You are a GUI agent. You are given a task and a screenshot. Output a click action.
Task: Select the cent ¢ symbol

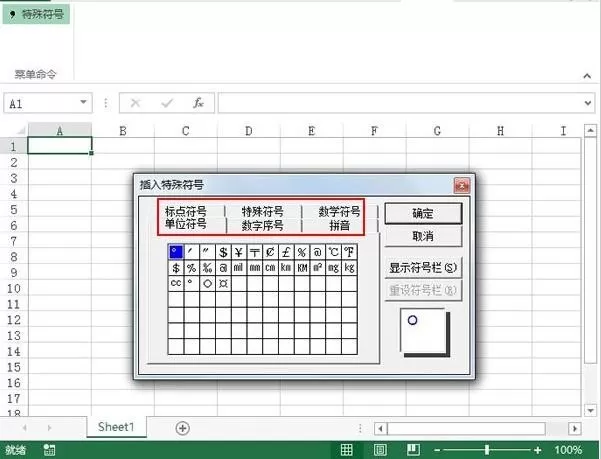[x=270, y=252]
